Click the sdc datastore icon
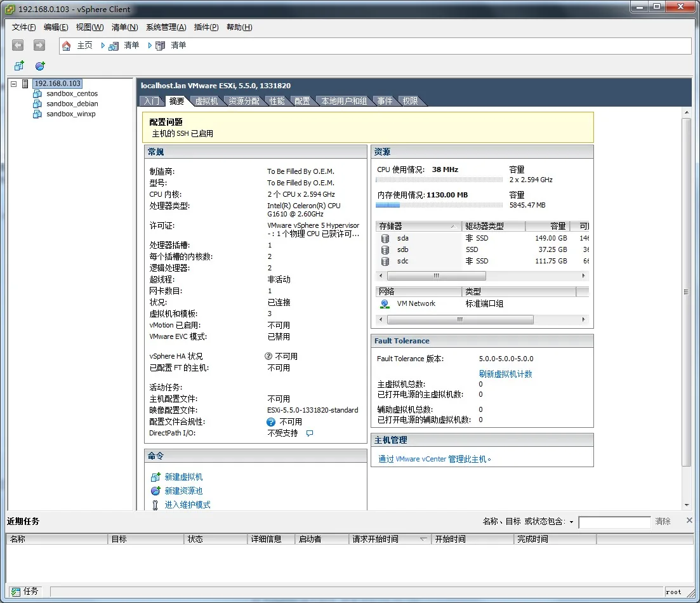Screen dimensions: 700x603 pos(385,262)
